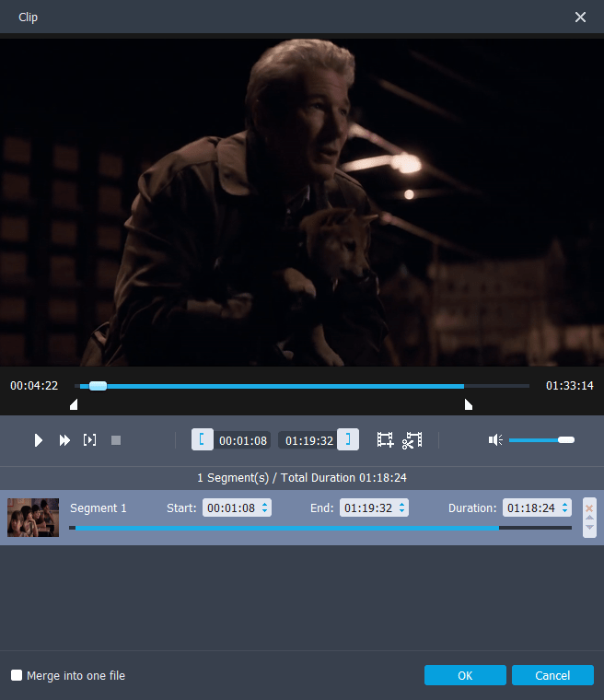Click Segment 1 Duration field

pos(537,508)
